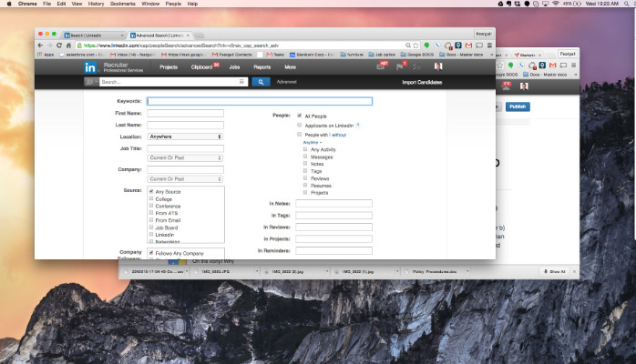Screen dimensions: 636x364
Task: Click the Show All downloads button
Action: (x=555, y=271)
